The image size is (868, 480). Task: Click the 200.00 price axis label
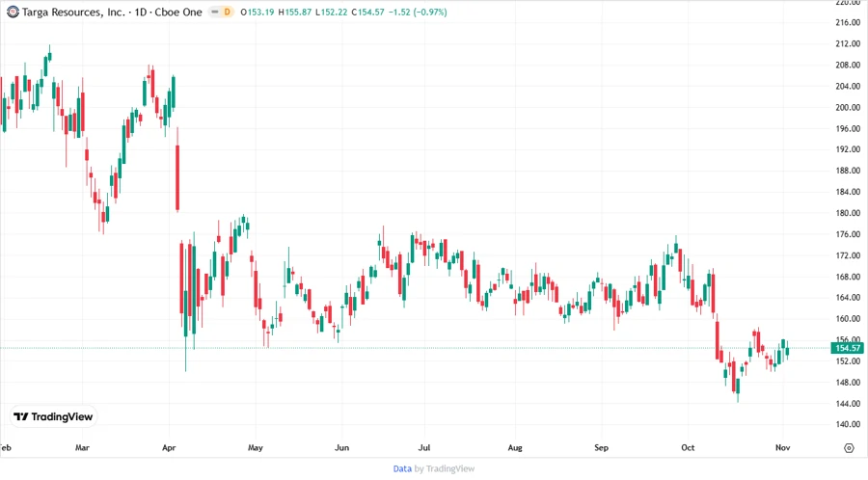[848, 107]
